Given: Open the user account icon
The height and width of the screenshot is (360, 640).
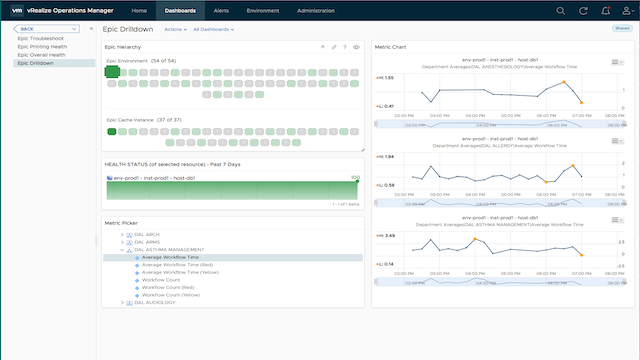Looking at the screenshot, I should pos(627,11).
